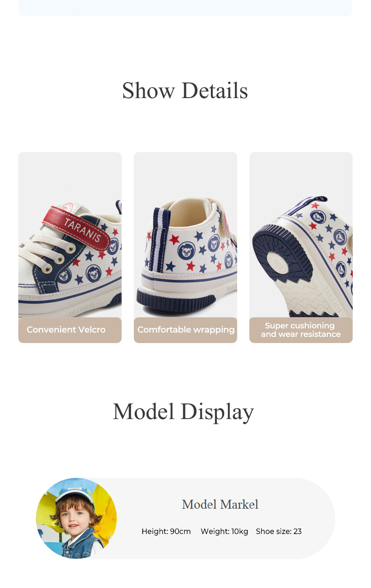This screenshot has width=371, height=588.
Task: Click the Shoe size: 23 text
Action: [x=279, y=532]
